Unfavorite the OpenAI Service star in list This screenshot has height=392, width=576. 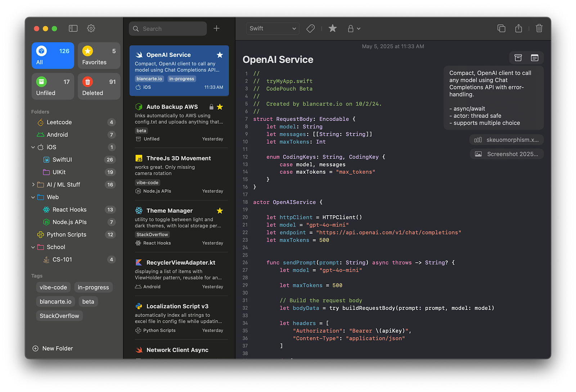coord(220,55)
